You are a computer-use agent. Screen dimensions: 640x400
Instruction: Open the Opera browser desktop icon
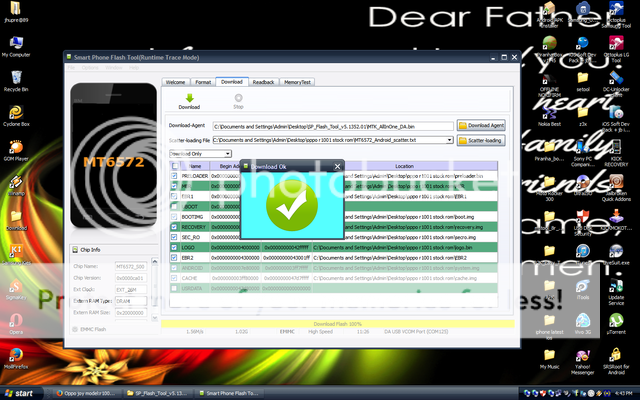tap(16, 318)
